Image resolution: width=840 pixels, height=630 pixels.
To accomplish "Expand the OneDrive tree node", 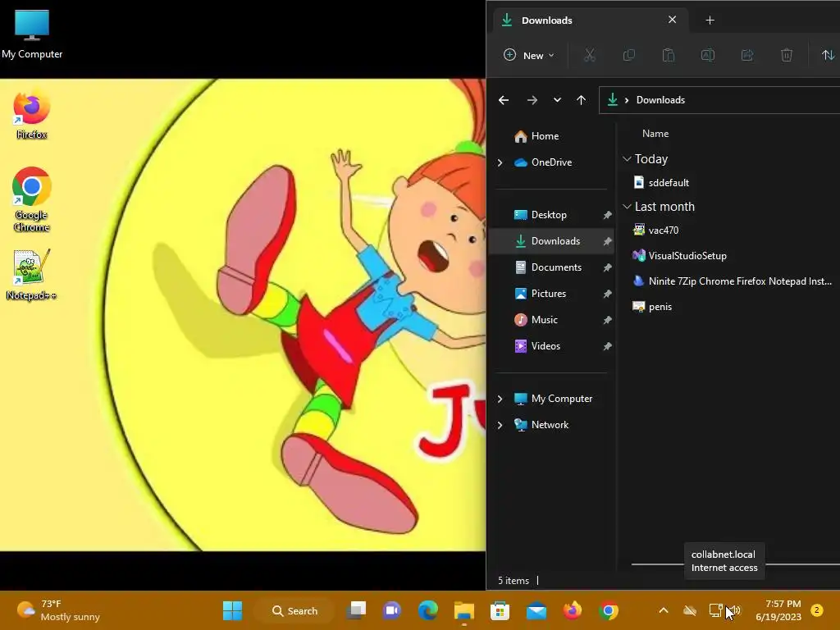I will [500, 162].
